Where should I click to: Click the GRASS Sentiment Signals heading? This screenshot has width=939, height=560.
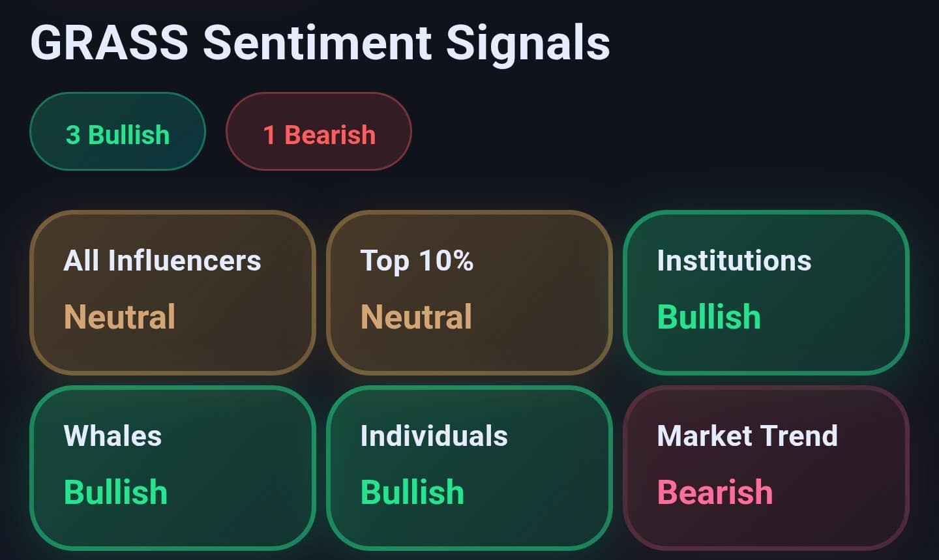320,42
